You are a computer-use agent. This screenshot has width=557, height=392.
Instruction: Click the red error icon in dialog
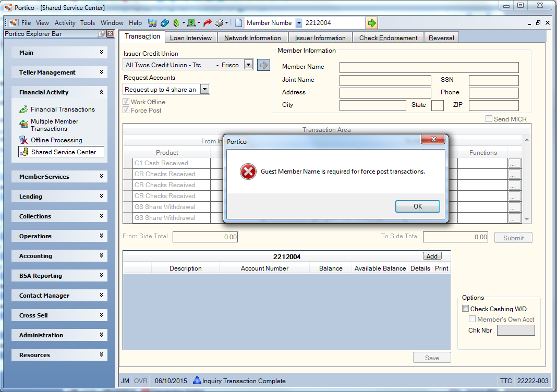248,171
